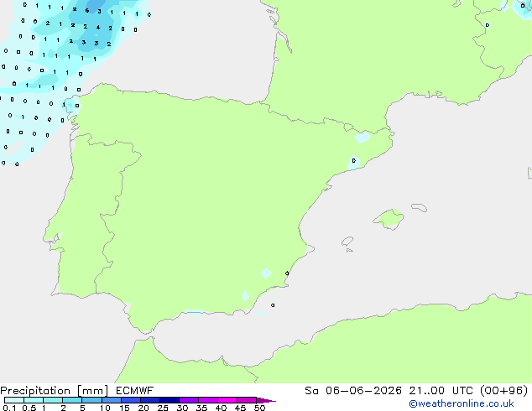Click the "10" legend scale label
532x411 pixels.
point(105,408)
